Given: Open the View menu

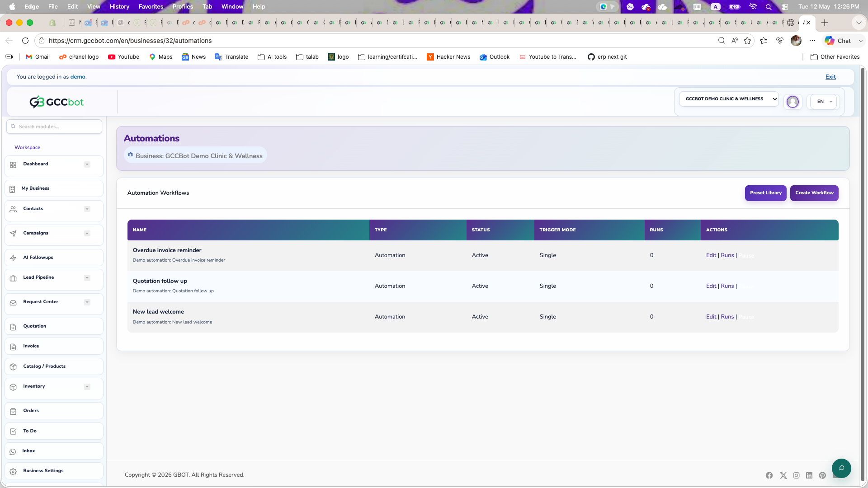Looking at the screenshot, I should tap(94, 6).
